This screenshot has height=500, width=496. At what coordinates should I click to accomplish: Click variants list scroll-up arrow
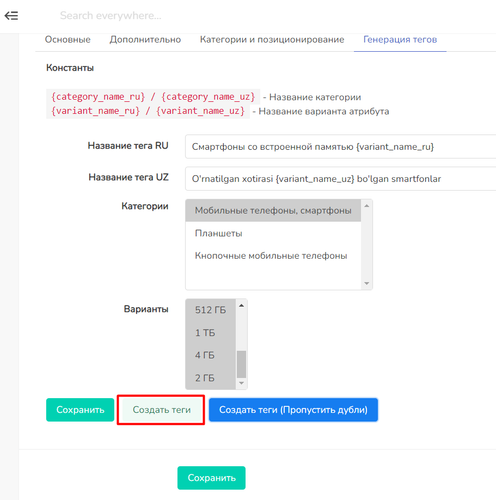(242, 305)
